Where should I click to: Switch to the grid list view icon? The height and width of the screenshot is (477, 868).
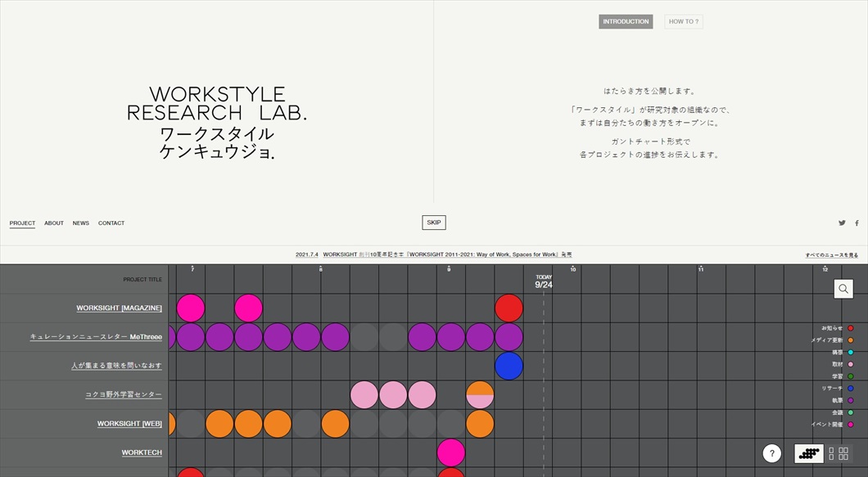click(838, 453)
